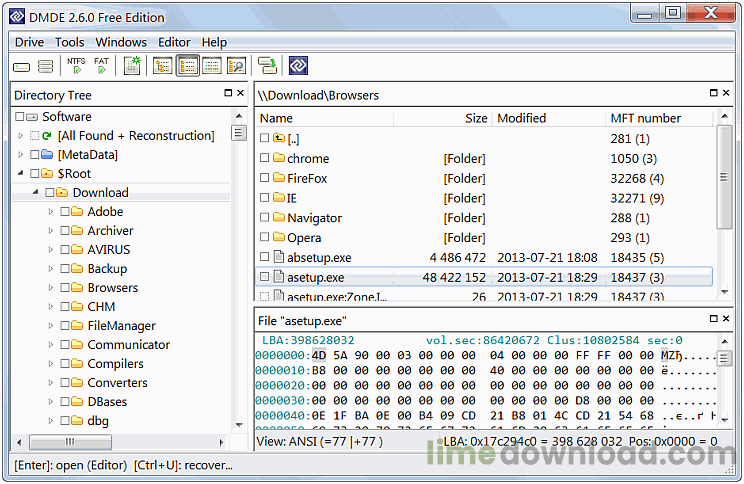Select the tree view panel icon
Viewport: 744px width, 484px height.
(162, 66)
